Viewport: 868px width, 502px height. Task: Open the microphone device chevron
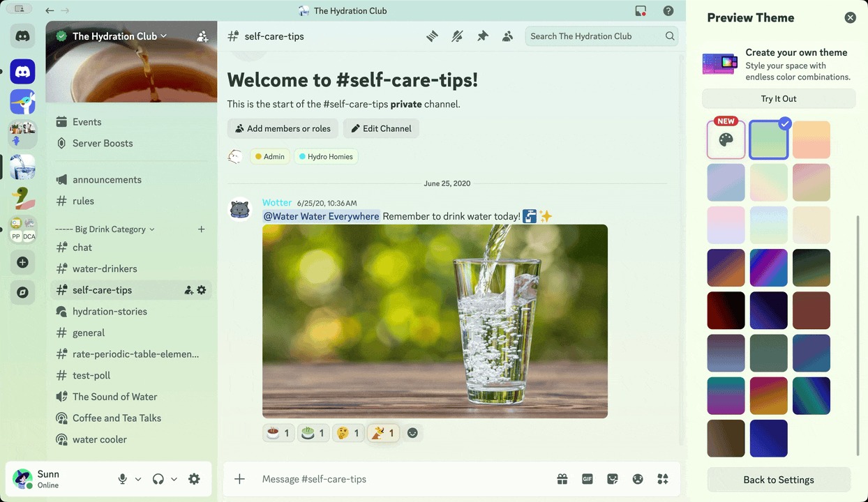(x=137, y=479)
